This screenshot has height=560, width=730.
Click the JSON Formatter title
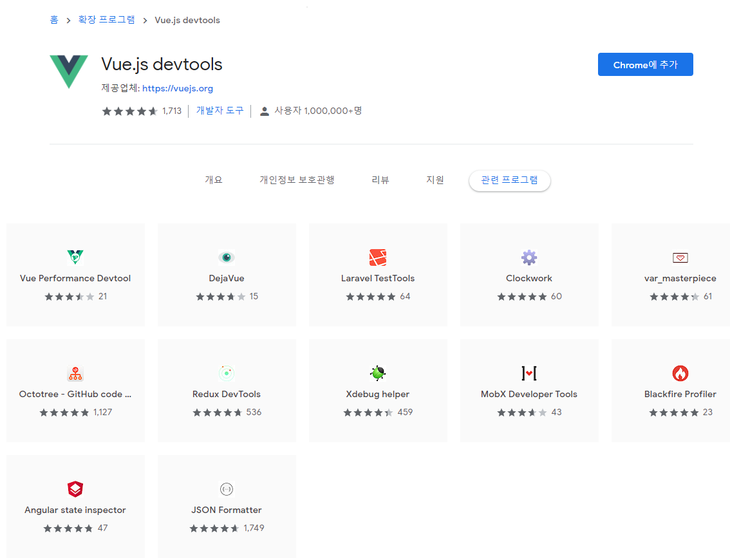coord(226,510)
